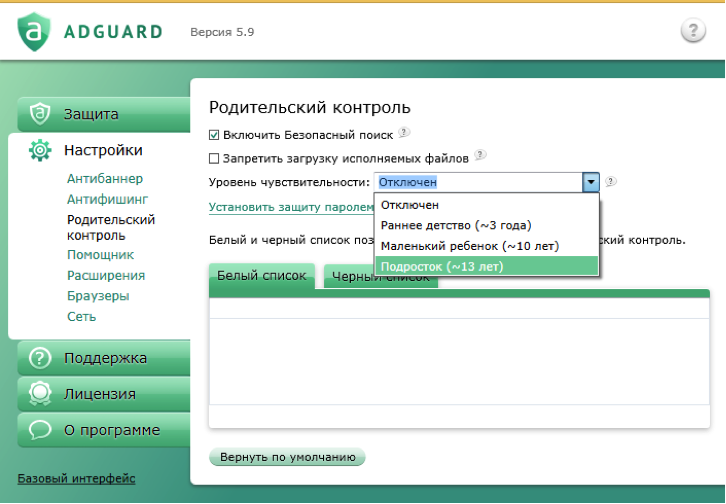Select Раннее детство (~3 года) option
The height and width of the screenshot is (504, 726).
pos(455,225)
